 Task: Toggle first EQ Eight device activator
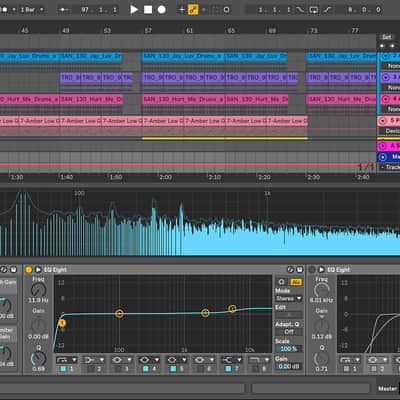29,269
